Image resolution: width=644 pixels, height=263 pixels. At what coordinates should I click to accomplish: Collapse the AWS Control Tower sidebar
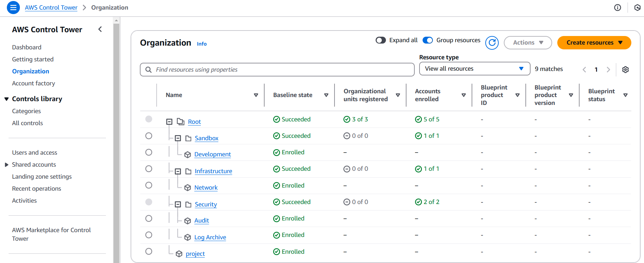click(x=100, y=29)
